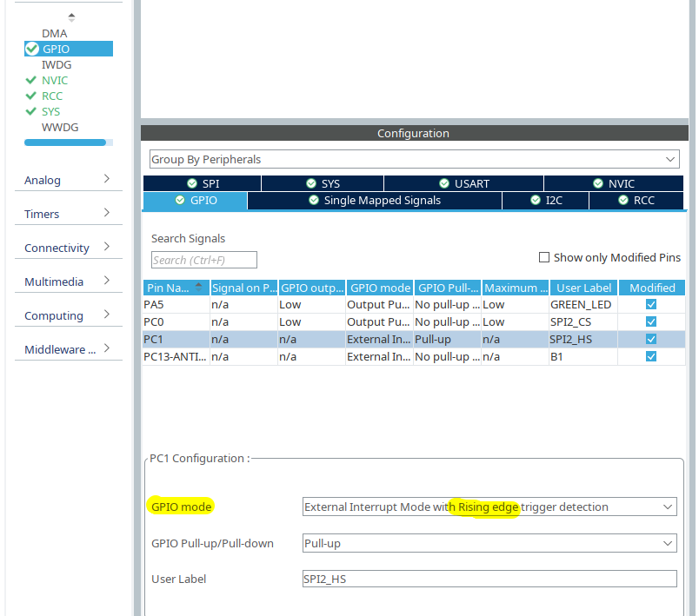Viewport: 699px width, 616px height.
Task: Expand the Computing category
Action: (68, 315)
